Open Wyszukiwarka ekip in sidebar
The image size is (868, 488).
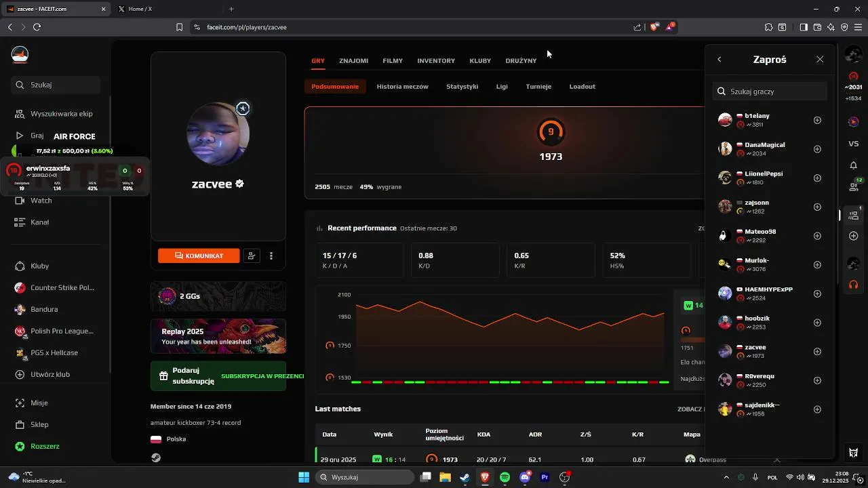[54, 114]
